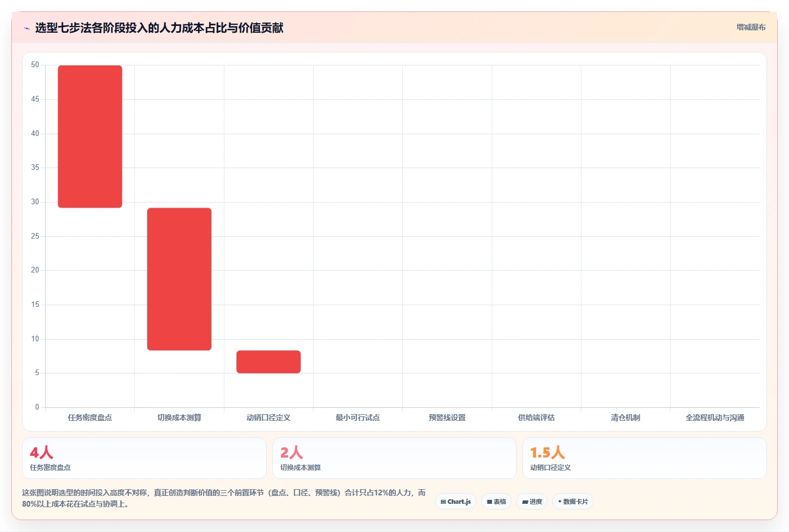Click the x-axis label 供给端评估

click(536, 417)
